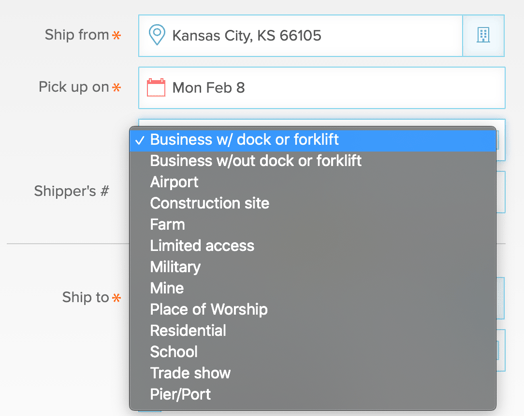Click the Ship to address field
The image size is (524, 416).
501,298
